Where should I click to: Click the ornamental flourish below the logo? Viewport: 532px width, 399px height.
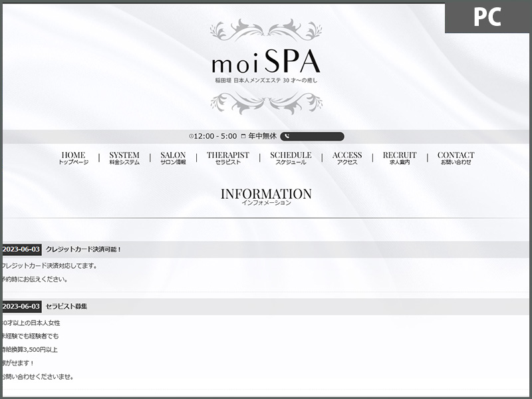click(x=265, y=102)
